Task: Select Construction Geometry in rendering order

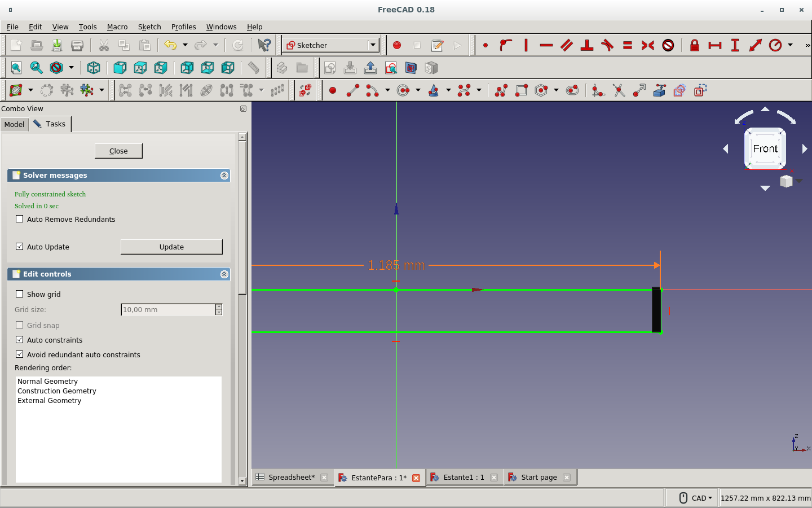Action: [x=57, y=391]
